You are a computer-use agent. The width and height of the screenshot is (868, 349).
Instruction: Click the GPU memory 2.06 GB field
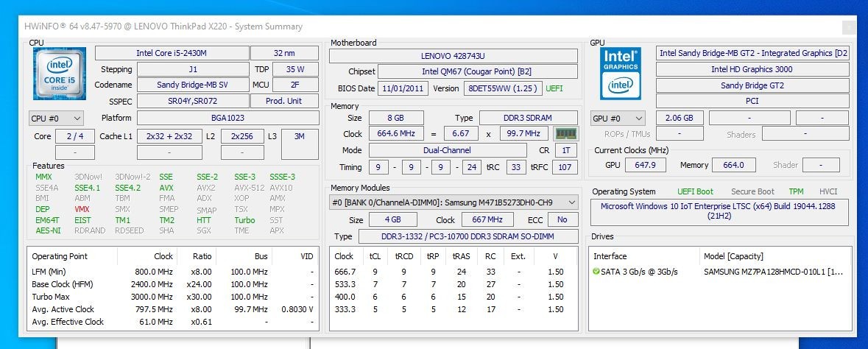[x=680, y=118]
